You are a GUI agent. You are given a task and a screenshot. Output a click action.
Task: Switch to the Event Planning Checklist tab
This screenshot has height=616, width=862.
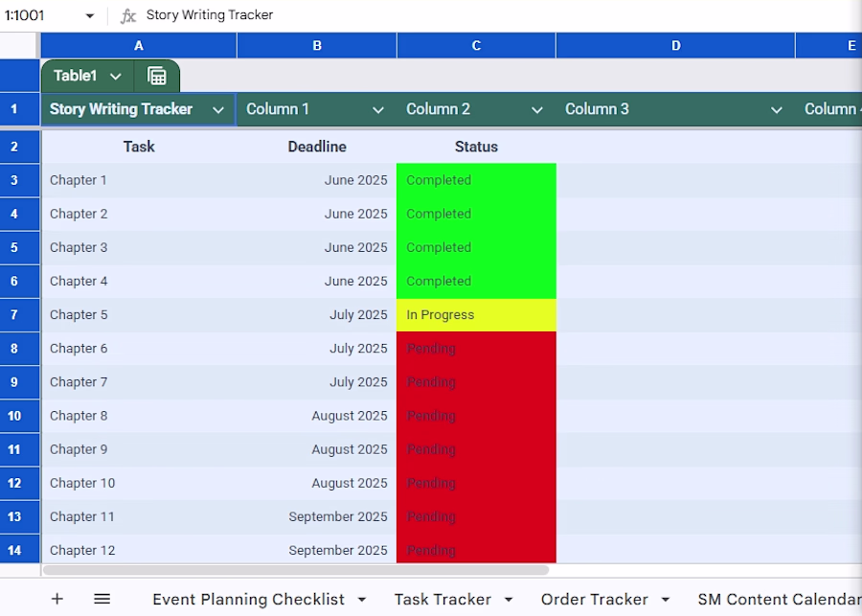pyautogui.click(x=248, y=599)
